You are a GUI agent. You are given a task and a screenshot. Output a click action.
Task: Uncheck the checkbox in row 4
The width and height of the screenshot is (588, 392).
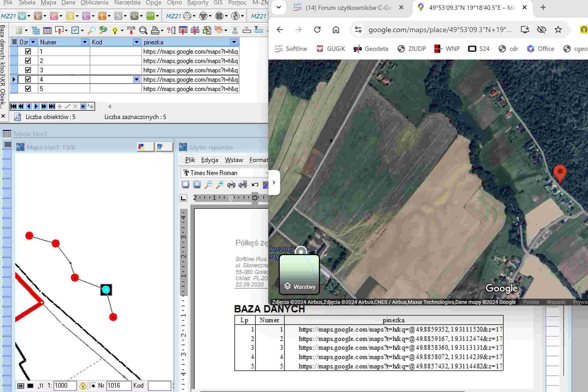28,79
